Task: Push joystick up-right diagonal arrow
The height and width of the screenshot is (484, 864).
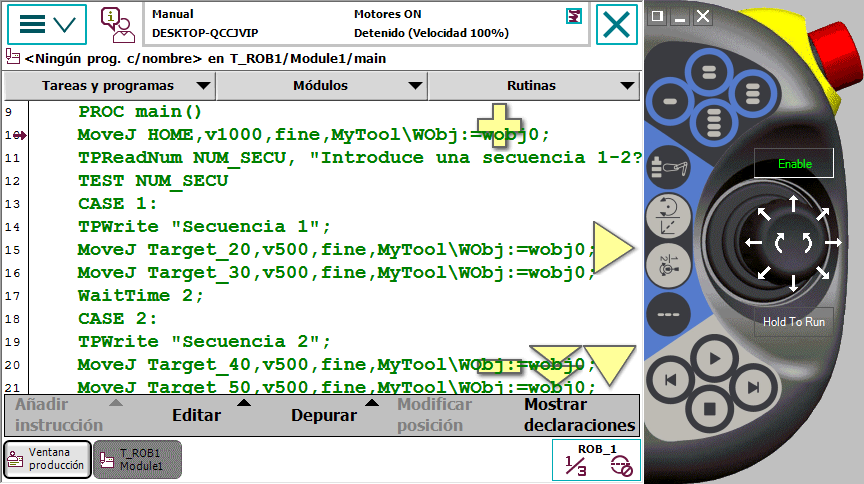Action: click(x=823, y=214)
